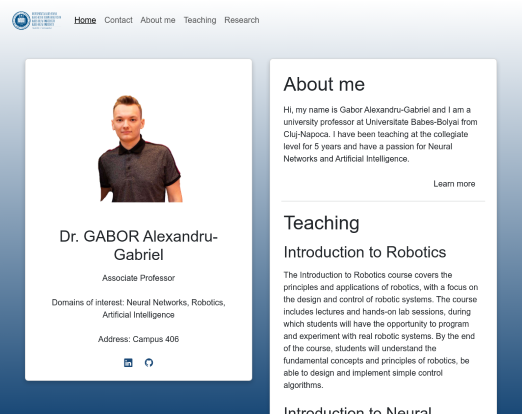Screen dimensions: 522x414
Task: Select the Research nav item
Action: tap(242, 20)
